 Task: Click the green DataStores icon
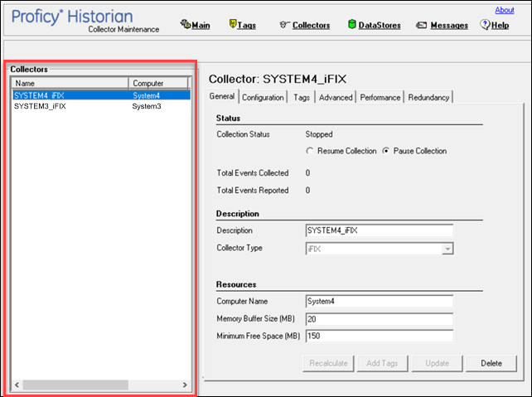click(352, 24)
